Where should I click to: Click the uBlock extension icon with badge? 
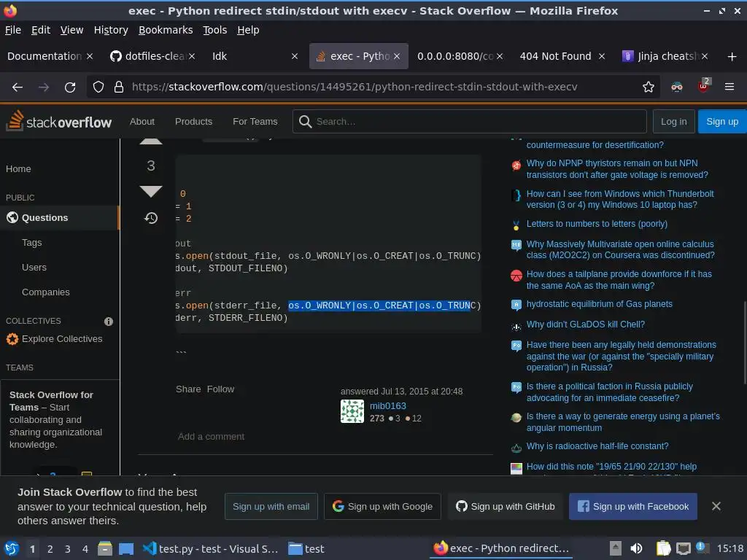tap(704, 86)
